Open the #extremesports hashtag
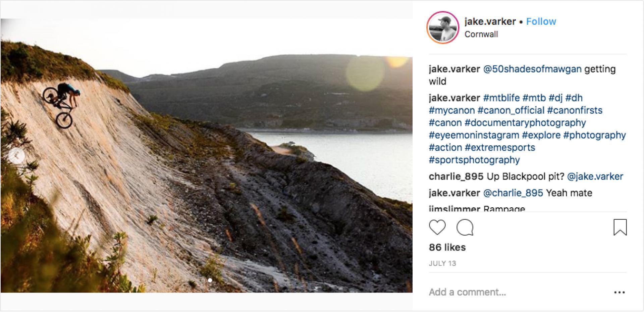Screen dimensions: 644x312 coord(500,148)
